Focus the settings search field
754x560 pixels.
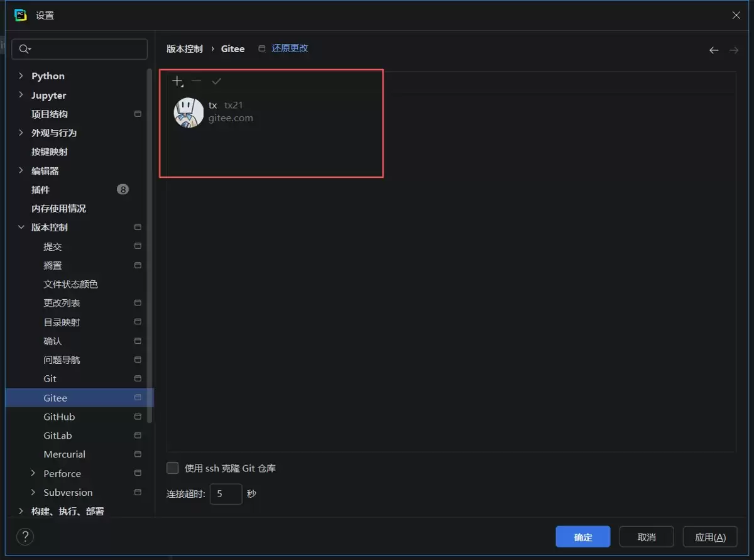pos(79,49)
